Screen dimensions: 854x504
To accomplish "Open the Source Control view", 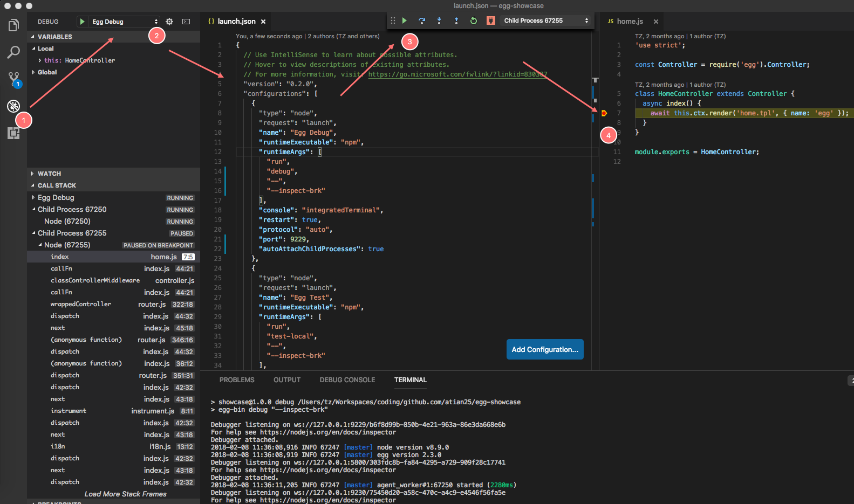I will click(x=13, y=79).
